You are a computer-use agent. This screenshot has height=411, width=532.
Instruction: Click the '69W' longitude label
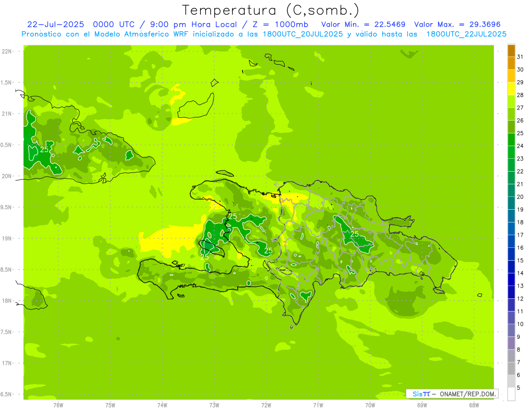click(x=422, y=405)
